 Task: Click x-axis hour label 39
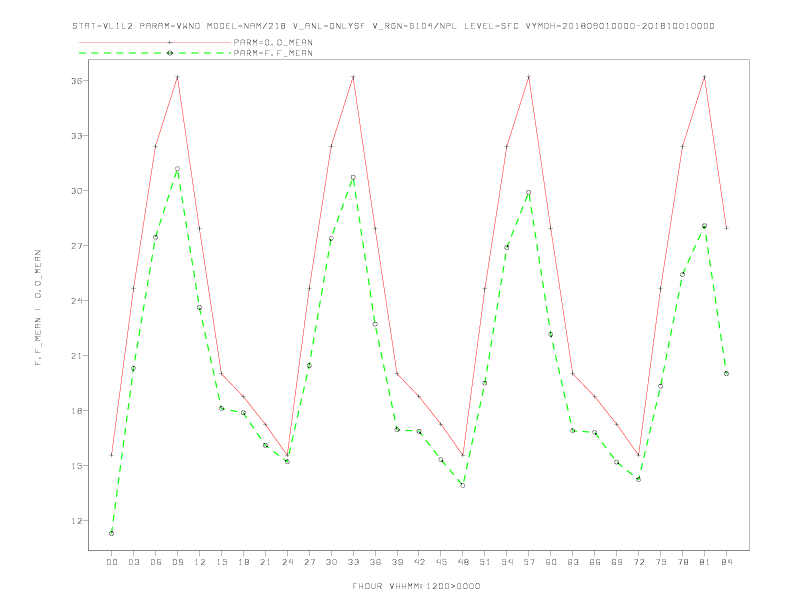pos(397,562)
